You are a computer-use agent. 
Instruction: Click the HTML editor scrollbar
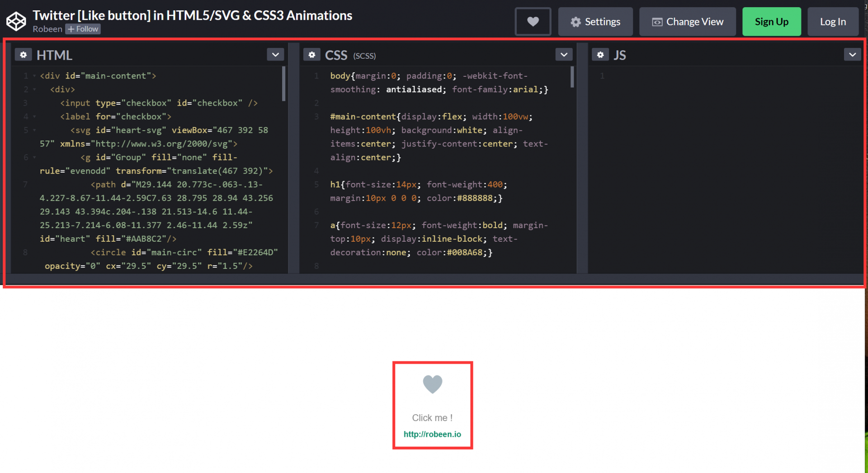click(x=284, y=84)
